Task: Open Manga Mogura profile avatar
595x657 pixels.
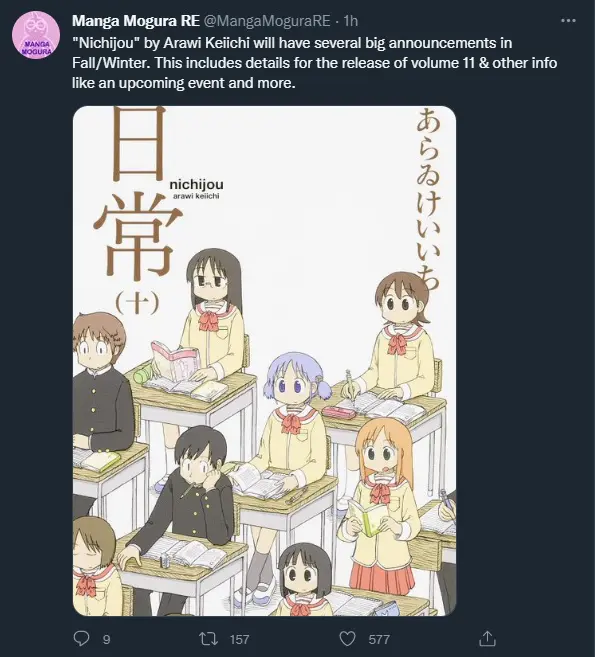Action: (x=36, y=36)
